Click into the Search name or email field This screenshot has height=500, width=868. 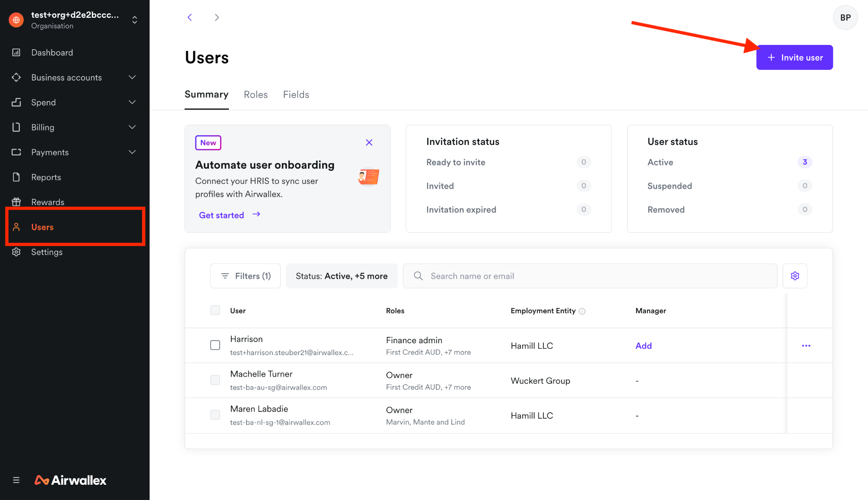590,276
